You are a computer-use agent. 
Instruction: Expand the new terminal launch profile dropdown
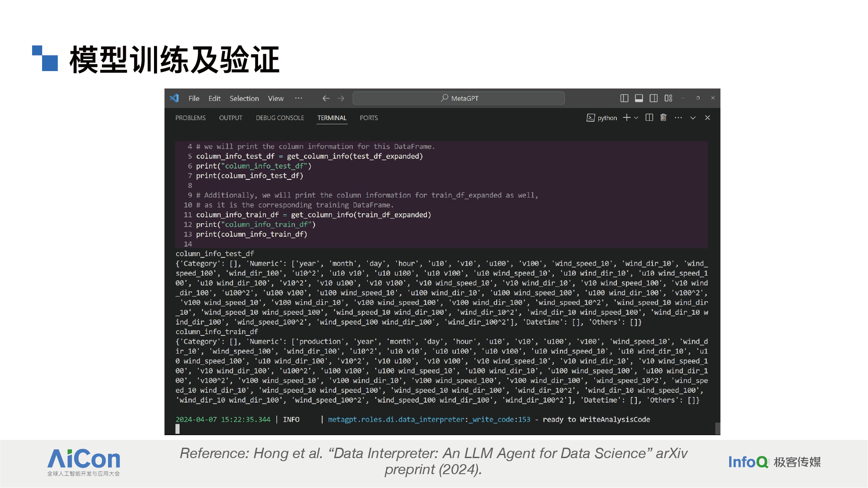coord(636,118)
